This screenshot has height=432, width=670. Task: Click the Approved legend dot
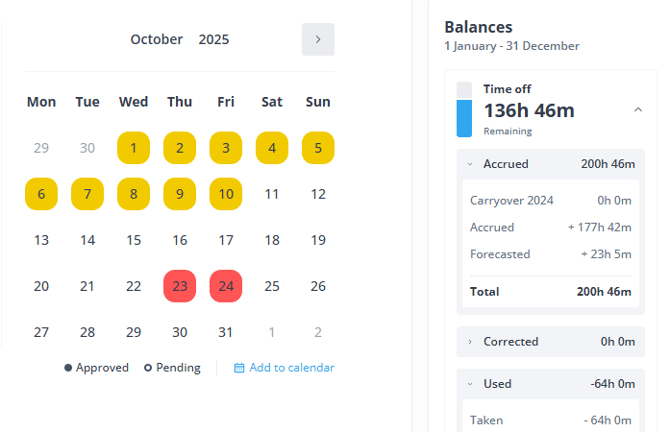[x=68, y=368]
